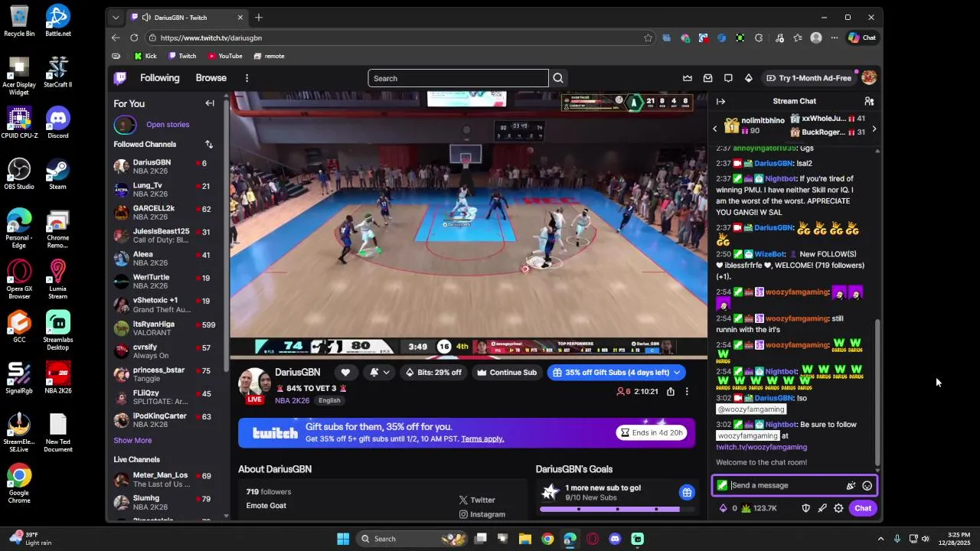The width and height of the screenshot is (980, 551).
Task: Sort followed channels icon
Action: (x=209, y=145)
